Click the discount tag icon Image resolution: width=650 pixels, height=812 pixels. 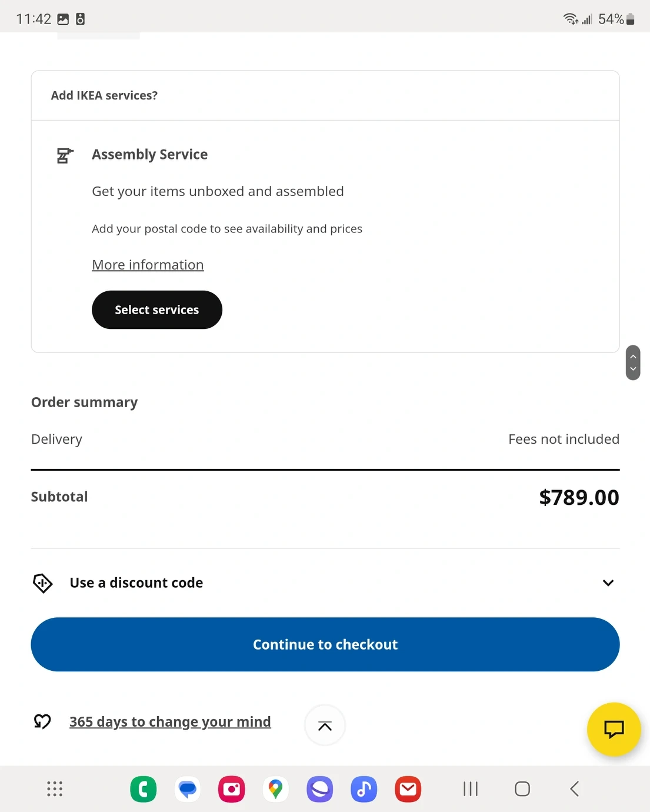coord(42,583)
